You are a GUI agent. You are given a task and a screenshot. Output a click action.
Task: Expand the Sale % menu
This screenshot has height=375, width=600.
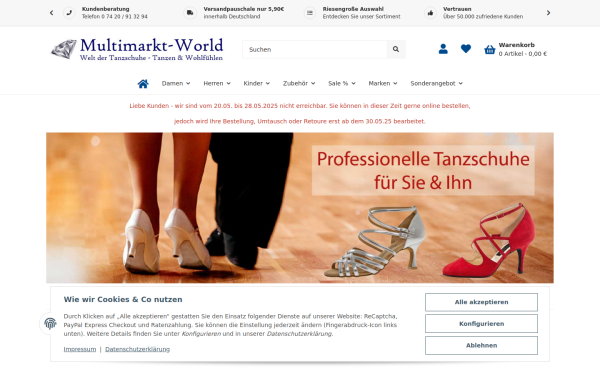click(342, 83)
